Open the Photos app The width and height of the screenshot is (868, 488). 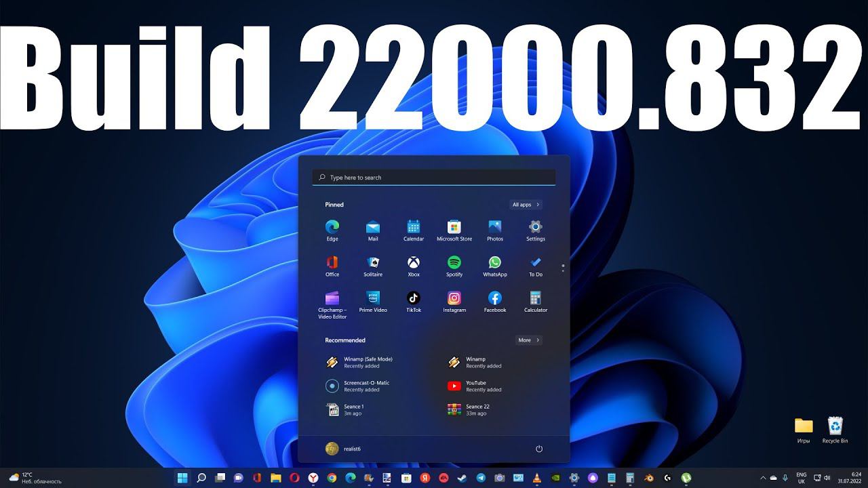(495, 230)
